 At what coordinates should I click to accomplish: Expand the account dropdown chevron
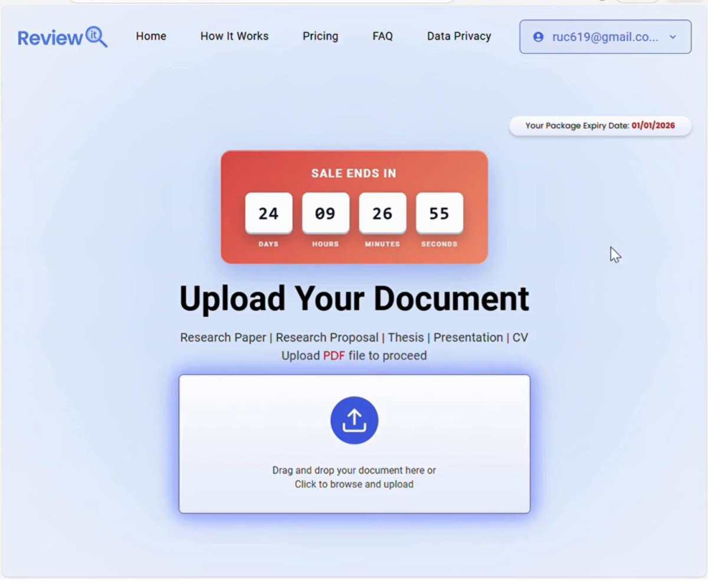click(x=673, y=37)
